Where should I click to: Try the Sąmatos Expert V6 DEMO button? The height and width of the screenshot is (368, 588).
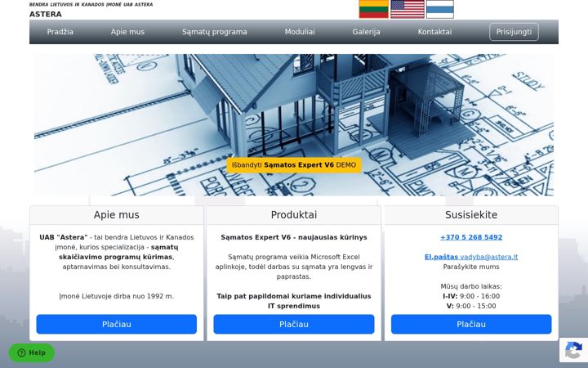tap(294, 165)
